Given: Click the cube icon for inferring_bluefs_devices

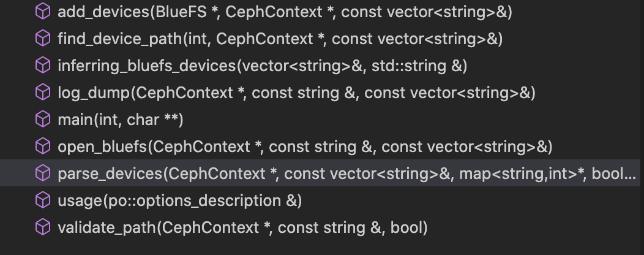Looking at the screenshot, I should click(x=42, y=66).
